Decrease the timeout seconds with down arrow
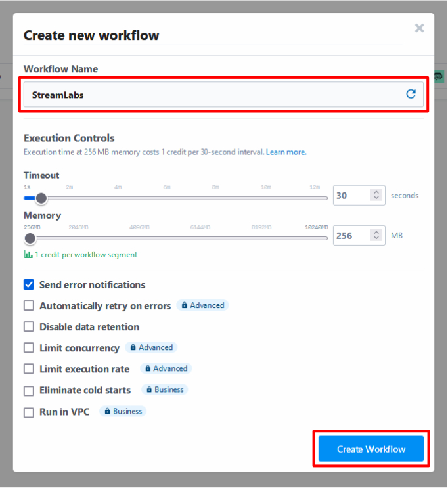 (x=376, y=198)
